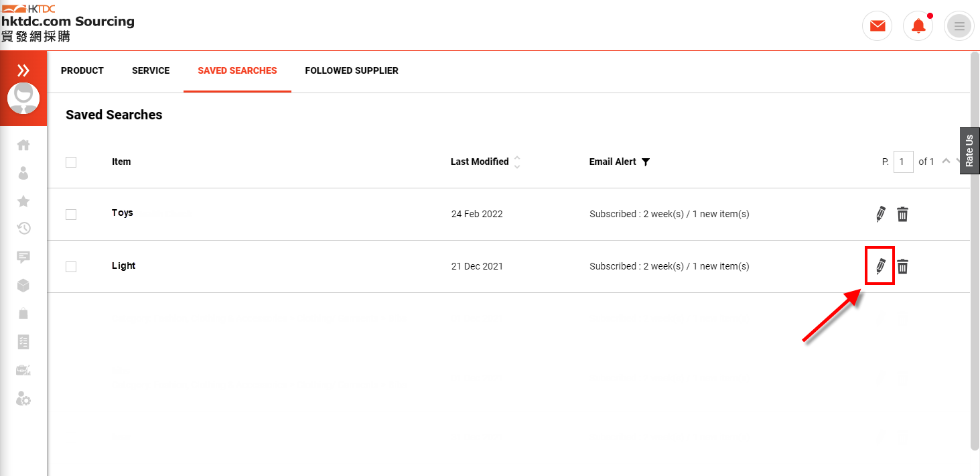
Task: Filter by Email Alert funnel icon
Action: (646, 162)
